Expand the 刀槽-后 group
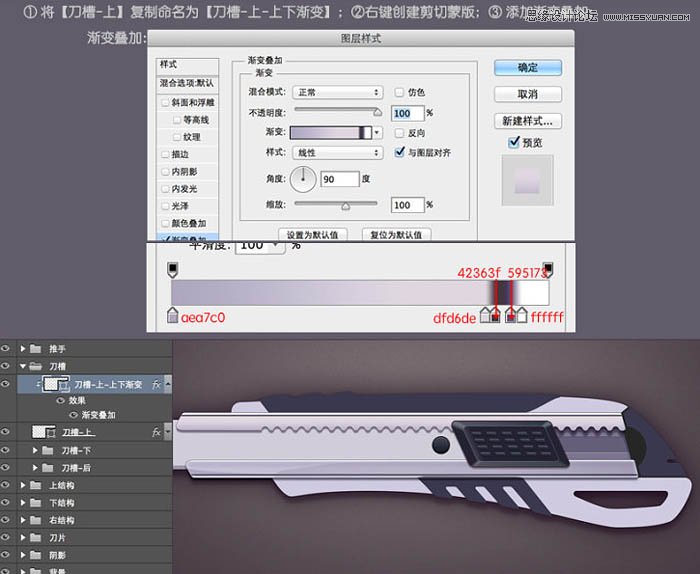This screenshot has height=574, width=700. (x=35, y=468)
